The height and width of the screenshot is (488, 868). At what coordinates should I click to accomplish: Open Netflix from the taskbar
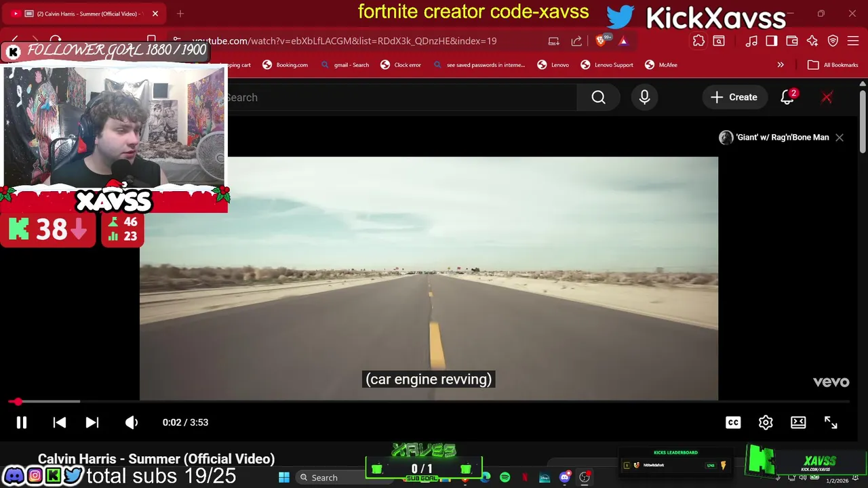point(525,478)
